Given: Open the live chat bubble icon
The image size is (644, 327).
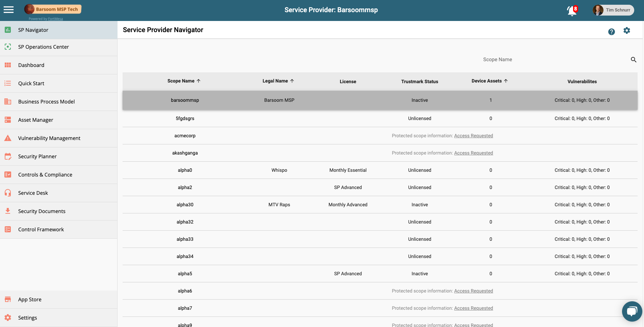Looking at the screenshot, I should 632,311.
